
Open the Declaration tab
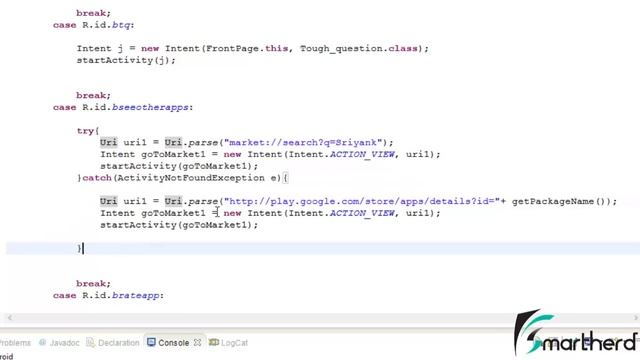pos(113,343)
